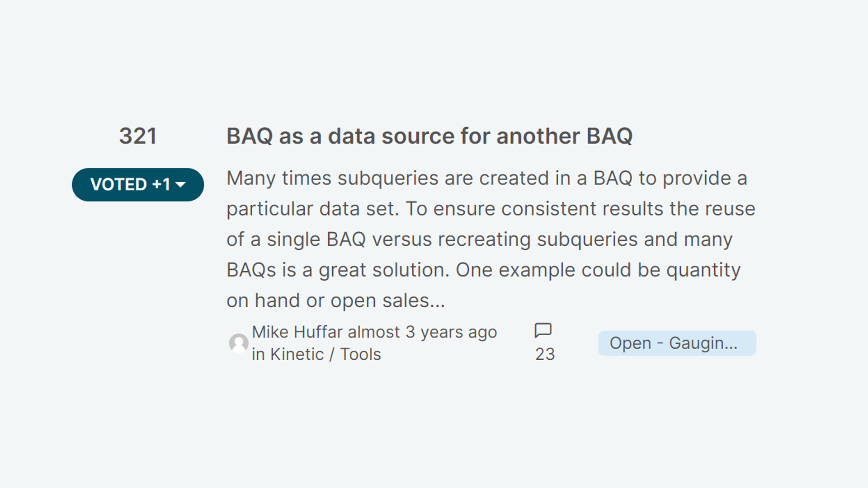Click the word "Gaugin..." in the status badge

click(703, 343)
